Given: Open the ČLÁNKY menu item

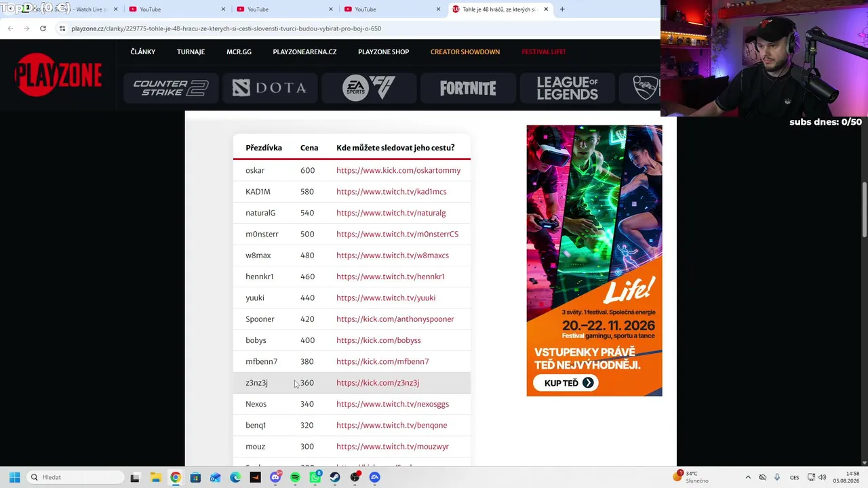Looking at the screenshot, I should 143,52.
